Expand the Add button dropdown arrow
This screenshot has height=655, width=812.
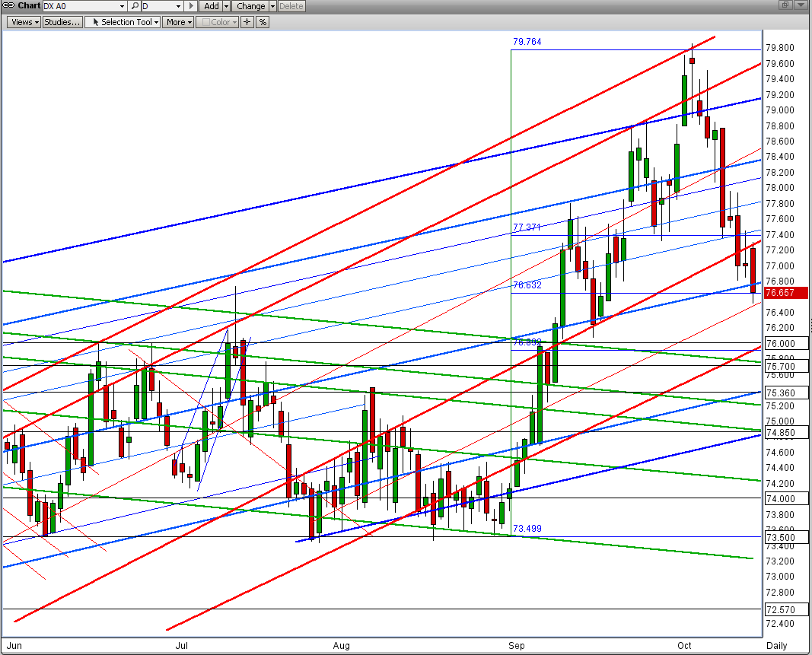coord(226,6)
